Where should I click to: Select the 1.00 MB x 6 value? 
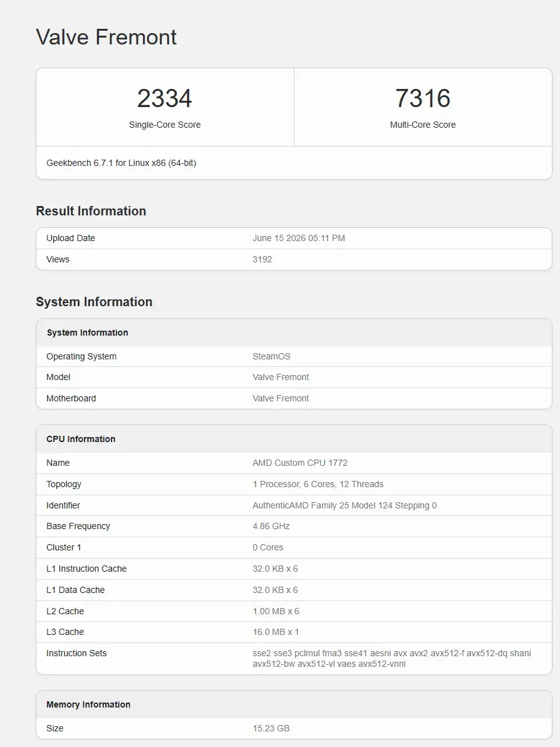276,611
